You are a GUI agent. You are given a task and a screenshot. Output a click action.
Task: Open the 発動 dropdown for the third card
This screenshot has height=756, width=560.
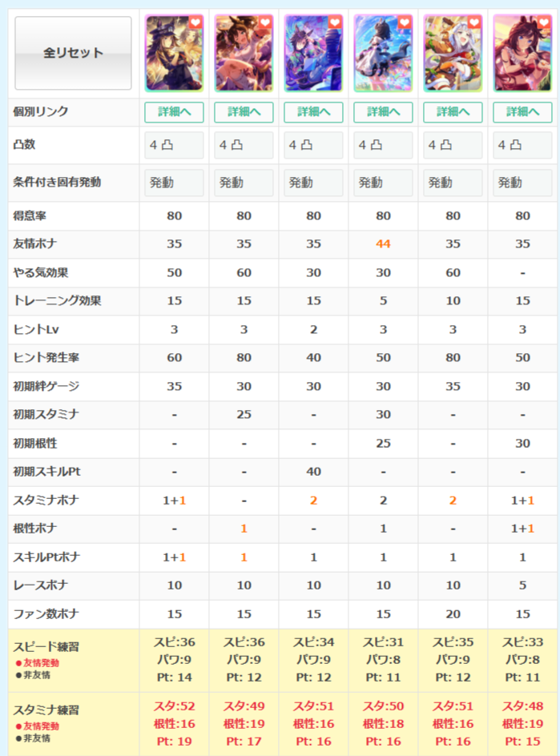(313, 183)
